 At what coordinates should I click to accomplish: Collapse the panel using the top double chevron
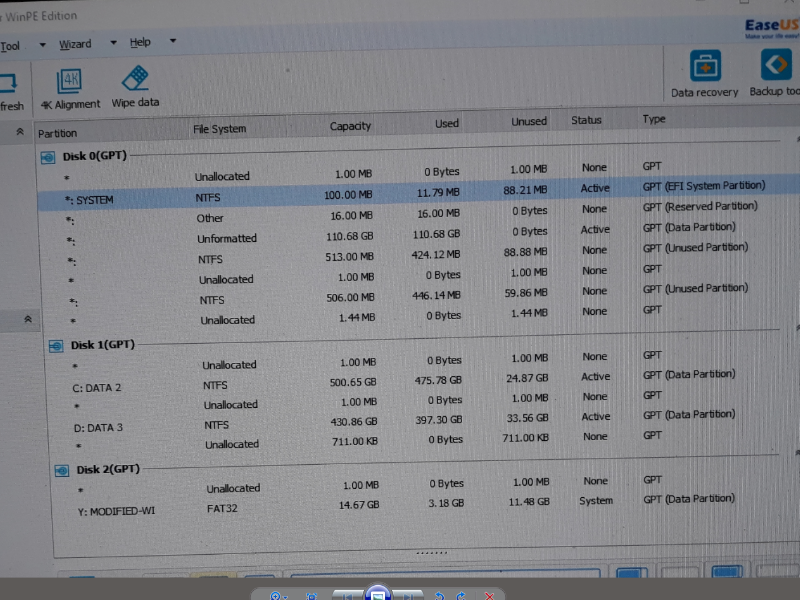coord(20,132)
